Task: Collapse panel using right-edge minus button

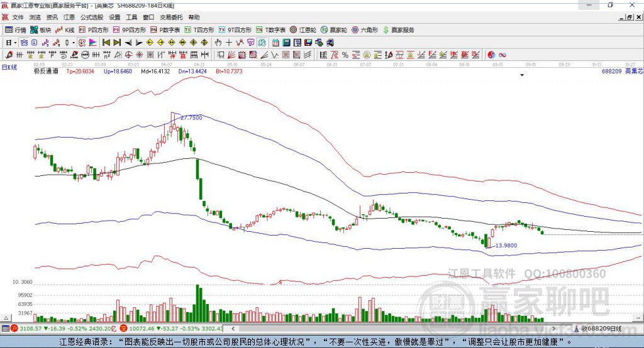Action: point(638,318)
